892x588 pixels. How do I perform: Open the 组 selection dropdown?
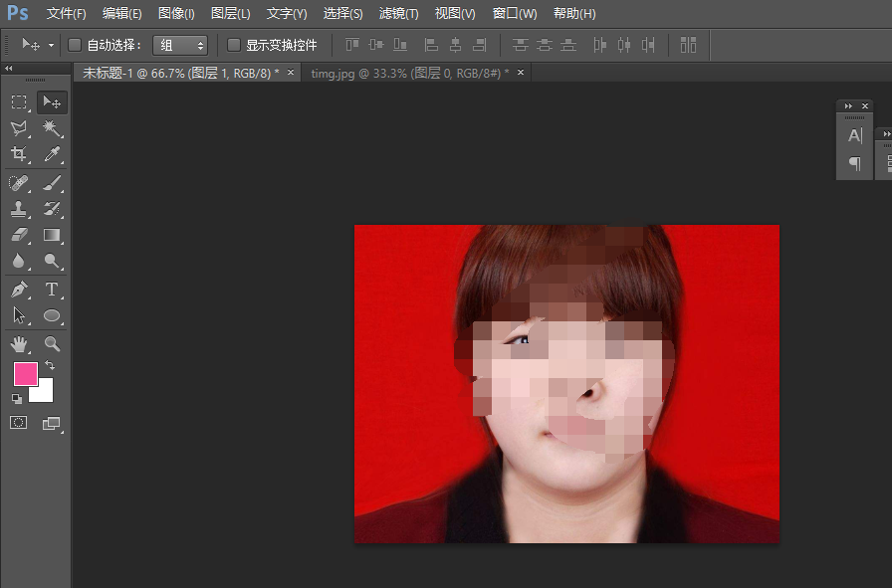click(180, 44)
